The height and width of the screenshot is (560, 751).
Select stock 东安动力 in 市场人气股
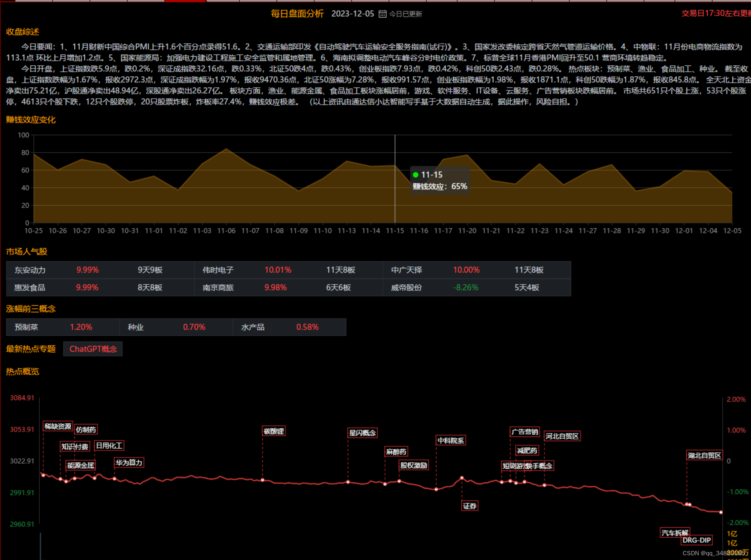pos(30,270)
